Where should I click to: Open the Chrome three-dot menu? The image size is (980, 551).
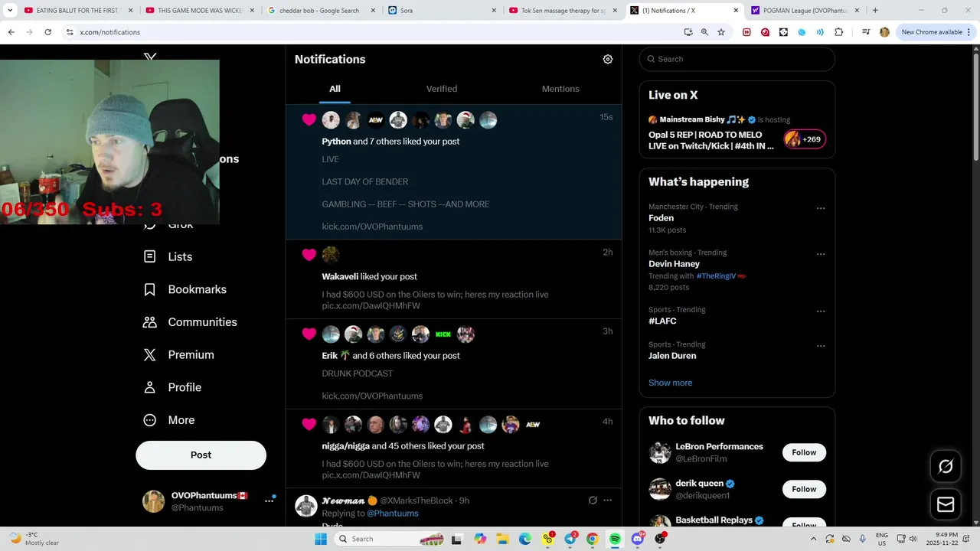point(970,32)
